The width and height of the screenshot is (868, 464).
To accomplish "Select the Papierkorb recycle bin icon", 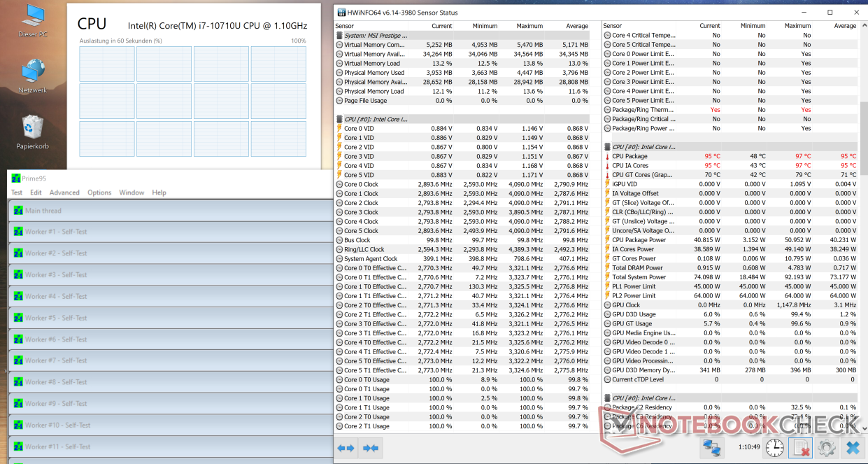I will point(32,133).
